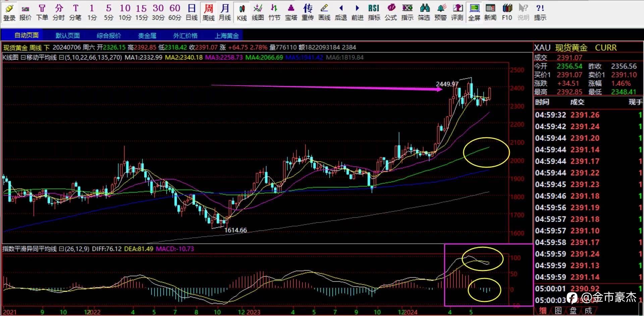This screenshot has height=316, width=644.
Task: Select the 成 trades tab at bottom right
Action: (x=588, y=311)
